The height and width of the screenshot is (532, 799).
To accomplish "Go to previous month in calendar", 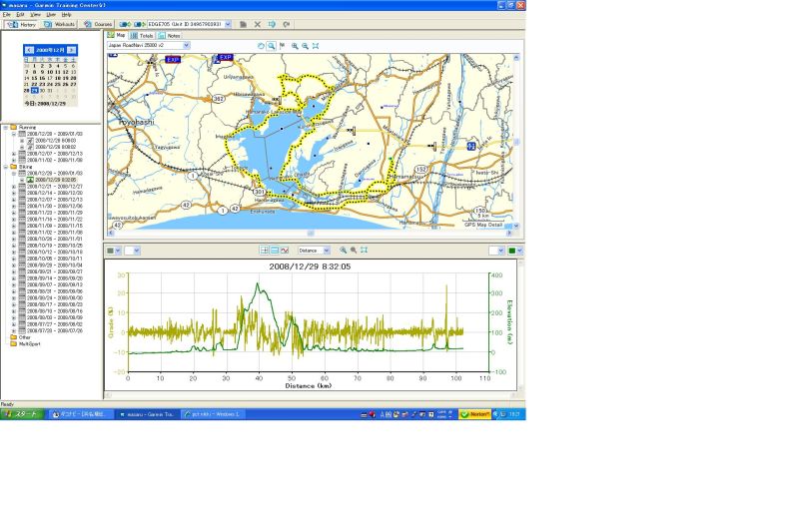I will (x=29, y=50).
